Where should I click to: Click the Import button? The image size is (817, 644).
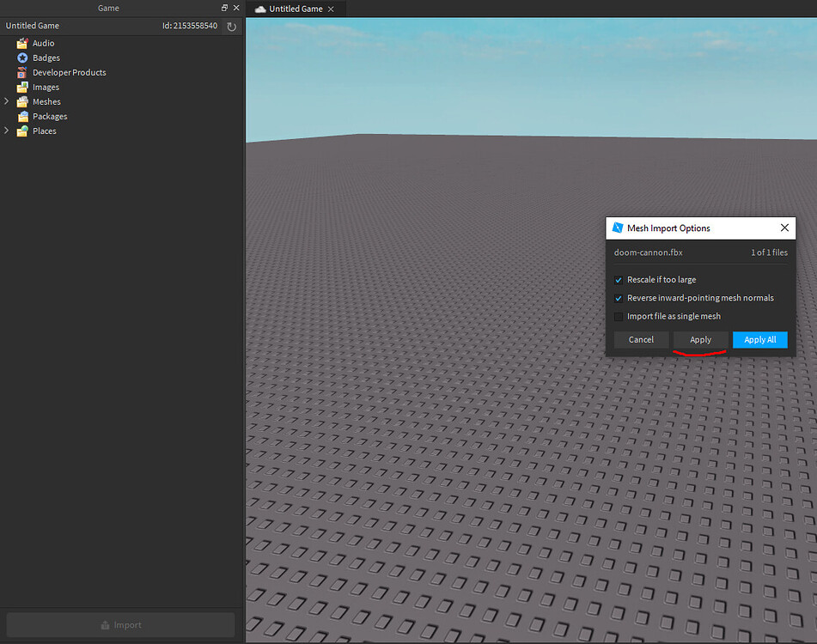click(x=120, y=625)
